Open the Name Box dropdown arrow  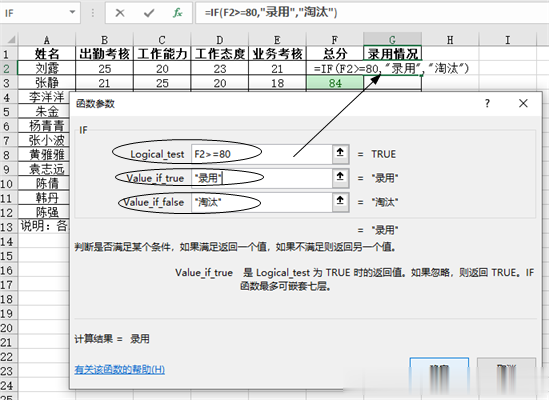[x=72, y=12]
